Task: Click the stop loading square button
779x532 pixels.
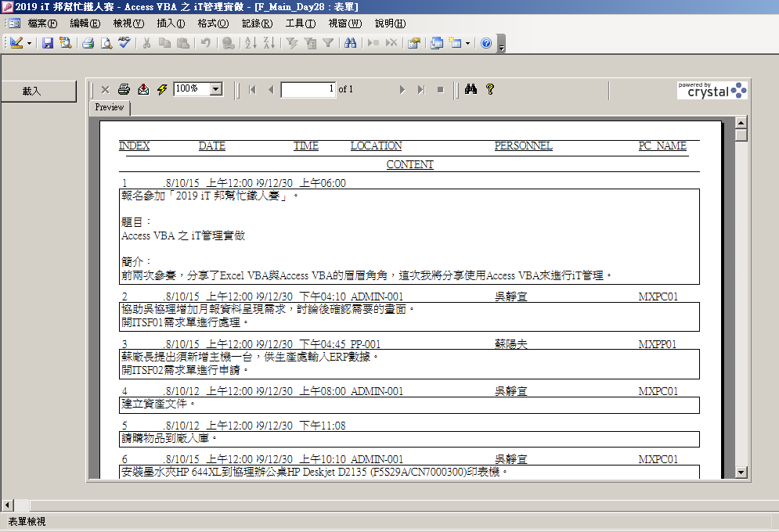Action: pos(440,90)
